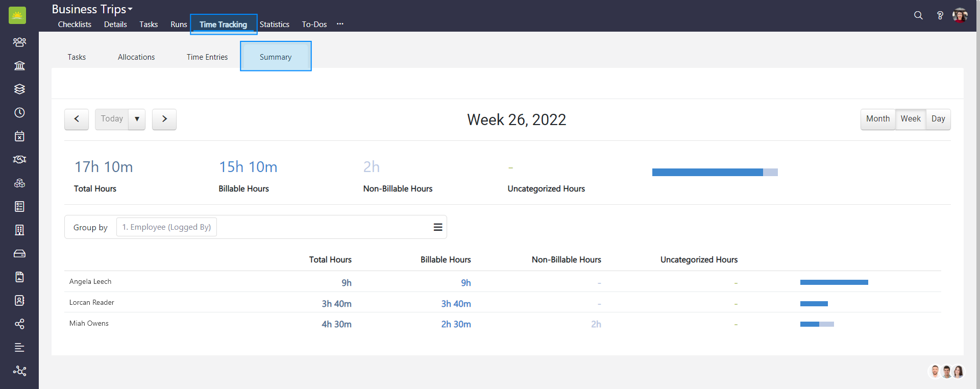Open the handshake sidebar icon
Image resolution: width=980 pixels, height=389 pixels.
[x=19, y=159]
